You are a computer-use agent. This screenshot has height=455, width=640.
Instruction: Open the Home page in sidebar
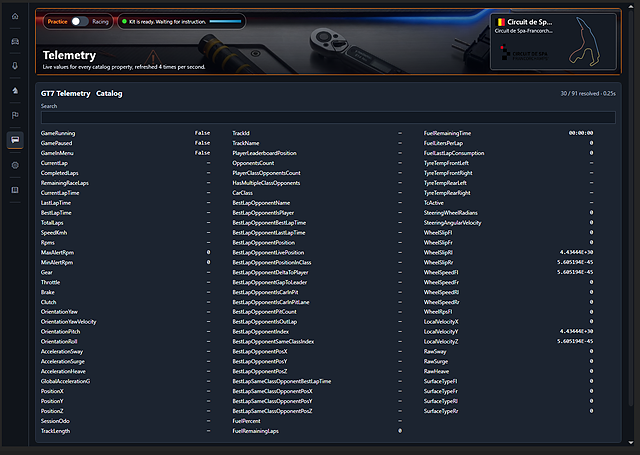pyautogui.click(x=15, y=16)
